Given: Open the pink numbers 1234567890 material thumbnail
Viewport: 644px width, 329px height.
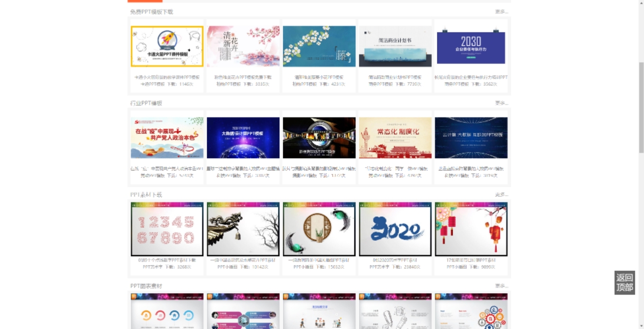Looking at the screenshot, I should click(x=167, y=229).
